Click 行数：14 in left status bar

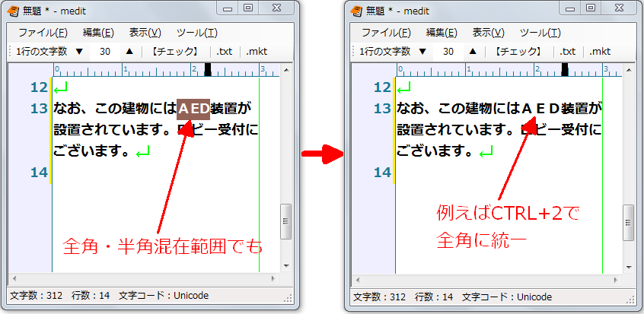(x=91, y=296)
